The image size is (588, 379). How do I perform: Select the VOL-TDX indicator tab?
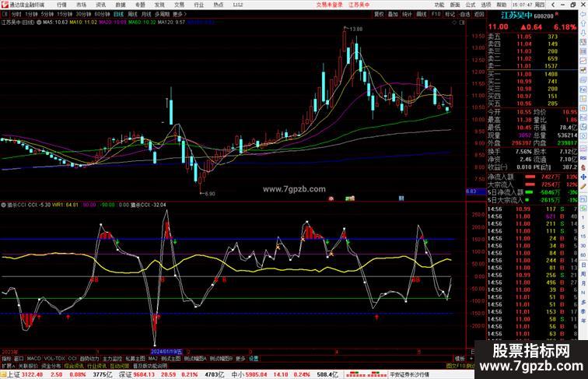[x=54, y=358]
